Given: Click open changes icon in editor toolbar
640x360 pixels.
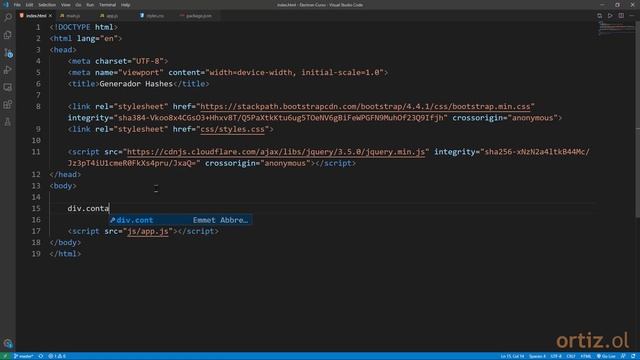Looking at the screenshot, I should [599, 16].
